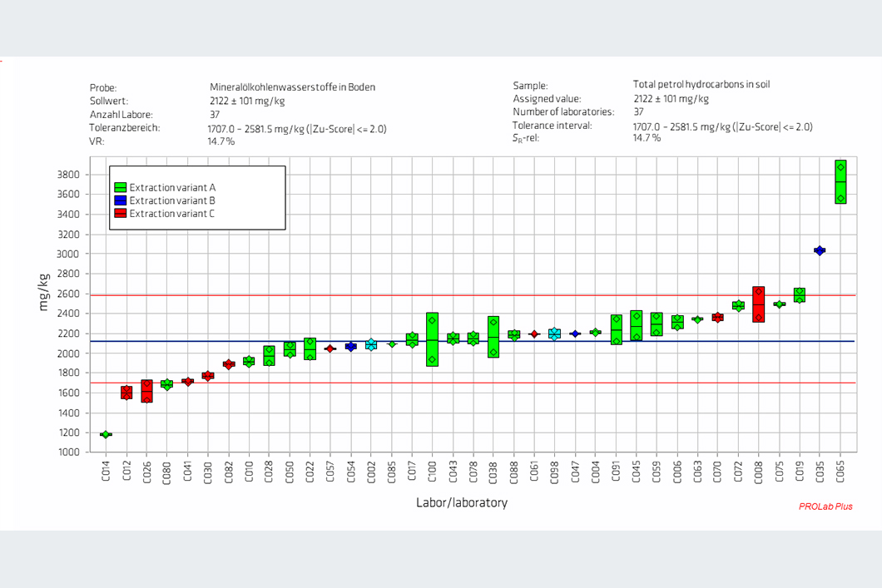The height and width of the screenshot is (588, 882).
Task: Select the C065 green box at chart top
Action: (x=840, y=181)
